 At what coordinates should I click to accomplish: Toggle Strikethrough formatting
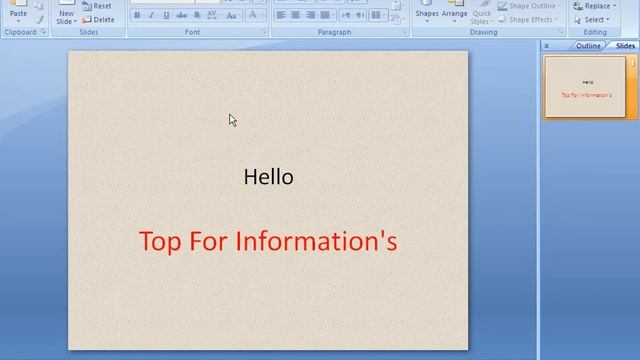pos(182,16)
